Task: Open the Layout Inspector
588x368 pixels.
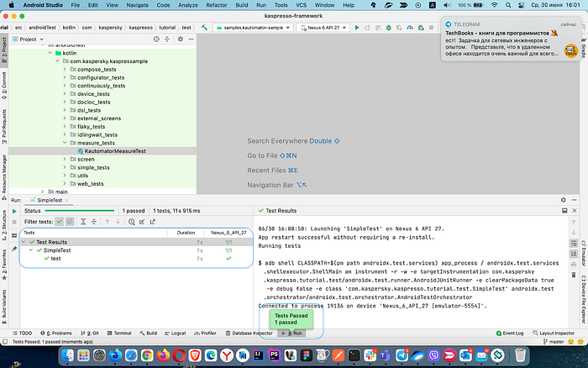Action: click(553, 333)
